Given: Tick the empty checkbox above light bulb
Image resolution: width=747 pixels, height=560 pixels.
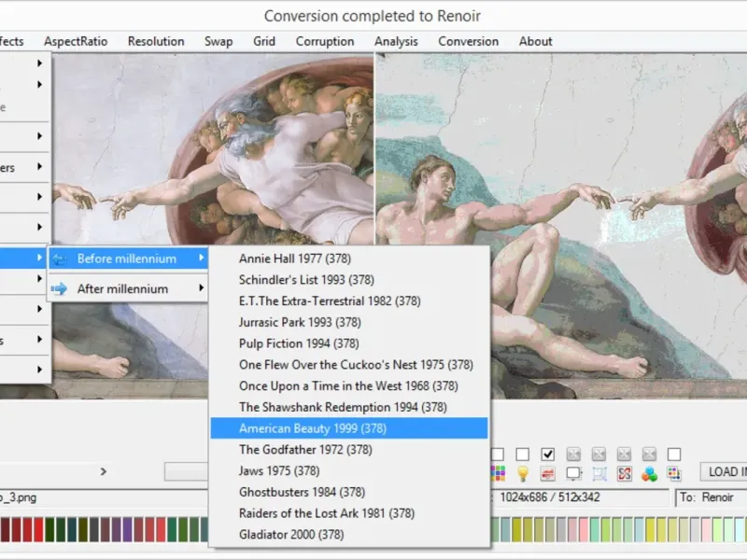Looking at the screenshot, I should click(x=523, y=454).
